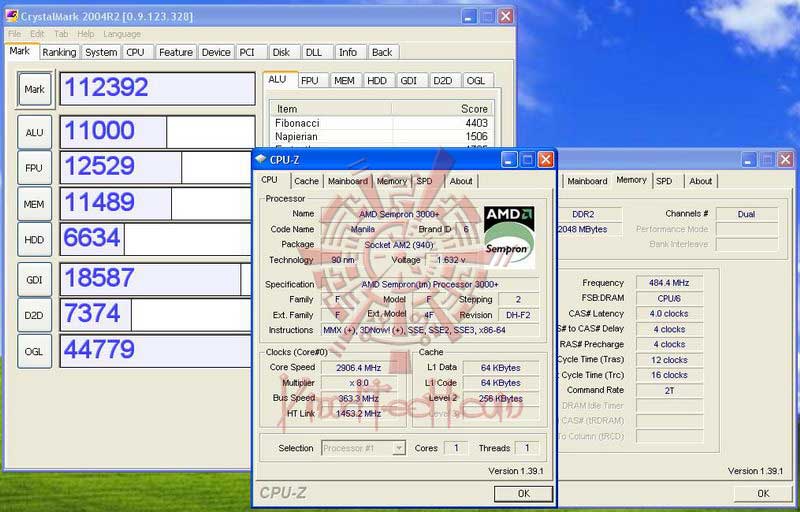This screenshot has height=512, width=800.
Task: Click the AMD Sempron logo
Action: [x=509, y=237]
